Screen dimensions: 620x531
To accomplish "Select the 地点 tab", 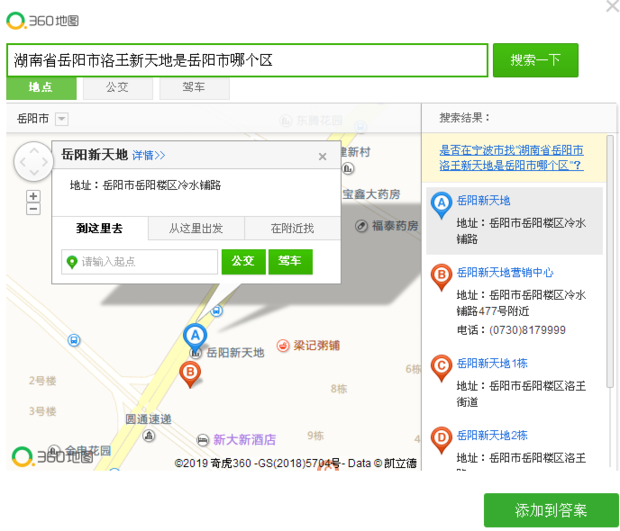I will tap(41, 88).
